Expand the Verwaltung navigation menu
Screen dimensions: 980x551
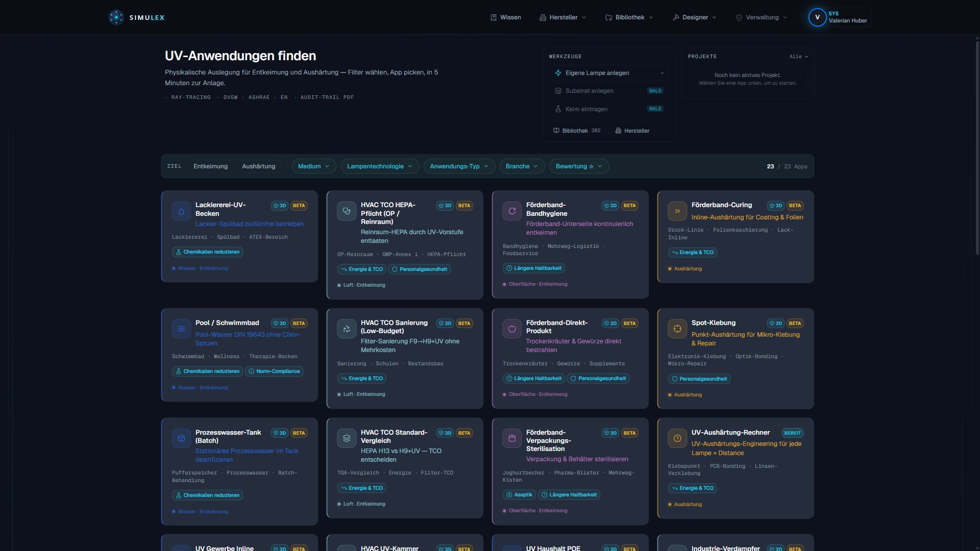click(x=762, y=17)
